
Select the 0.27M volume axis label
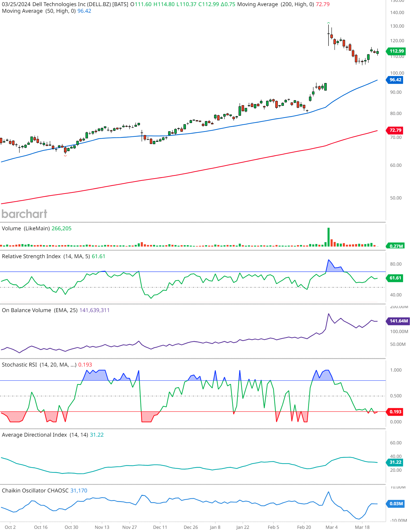click(x=395, y=246)
